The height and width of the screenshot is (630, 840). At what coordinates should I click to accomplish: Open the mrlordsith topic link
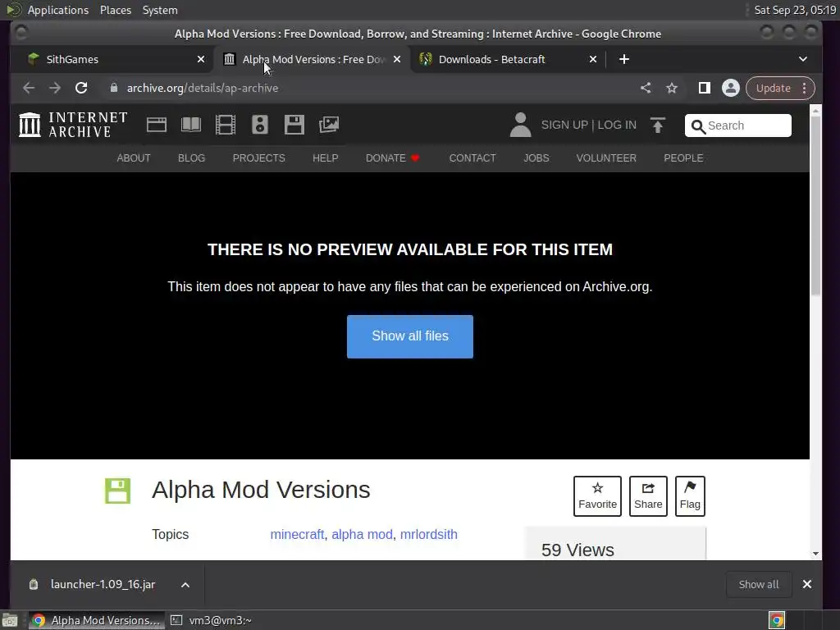tap(428, 534)
